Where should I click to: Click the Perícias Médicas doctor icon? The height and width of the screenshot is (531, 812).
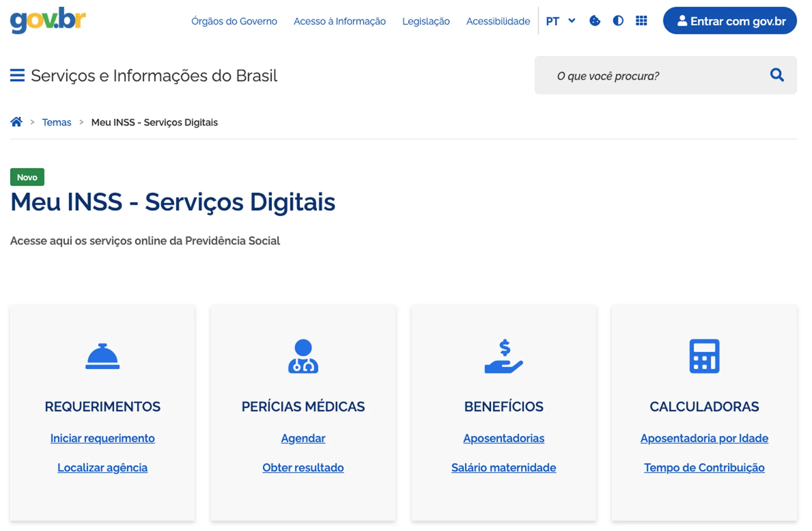pyautogui.click(x=303, y=356)
